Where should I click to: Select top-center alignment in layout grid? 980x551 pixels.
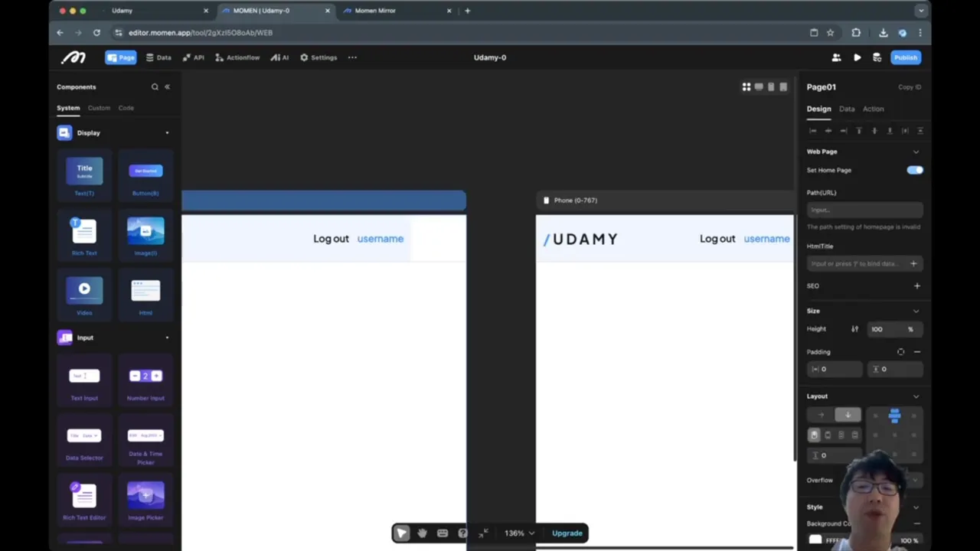(894, 416)
